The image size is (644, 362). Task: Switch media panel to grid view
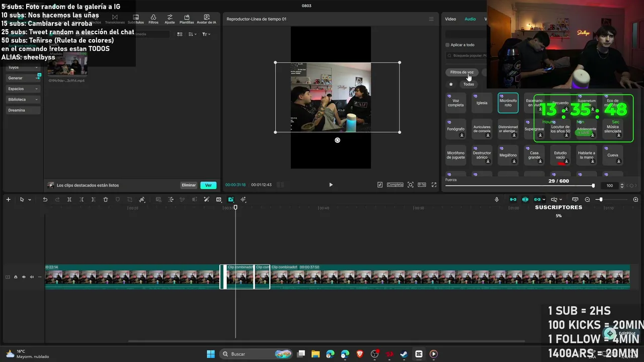point(180,34)
